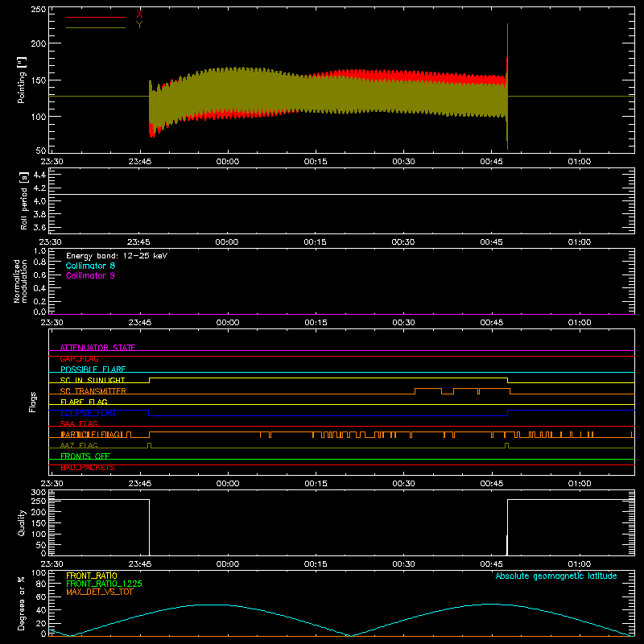The width and height of the screenshot is (644, 644).
Task: Click the 23:45 tick under the Pointing plot
Action: click(139, 162)
